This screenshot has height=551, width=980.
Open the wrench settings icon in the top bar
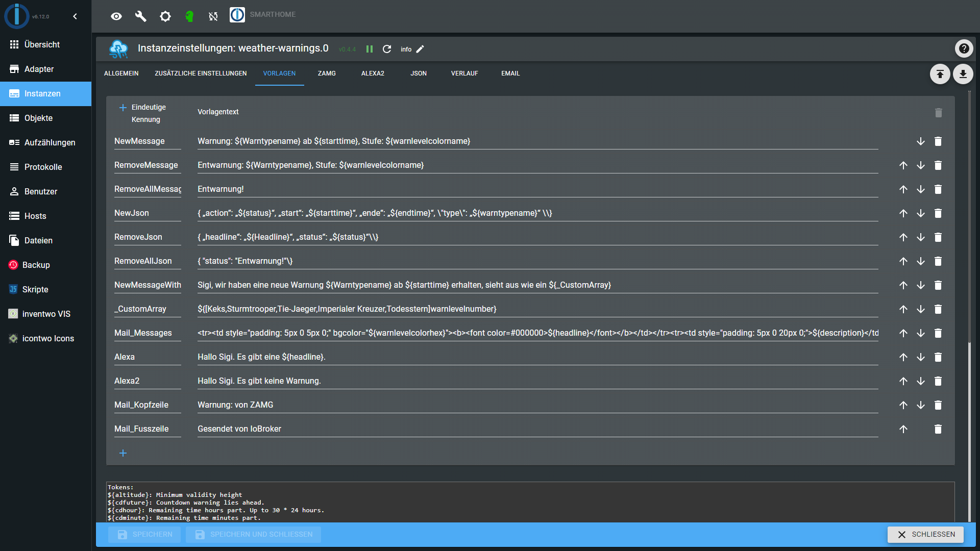[141, 16]
